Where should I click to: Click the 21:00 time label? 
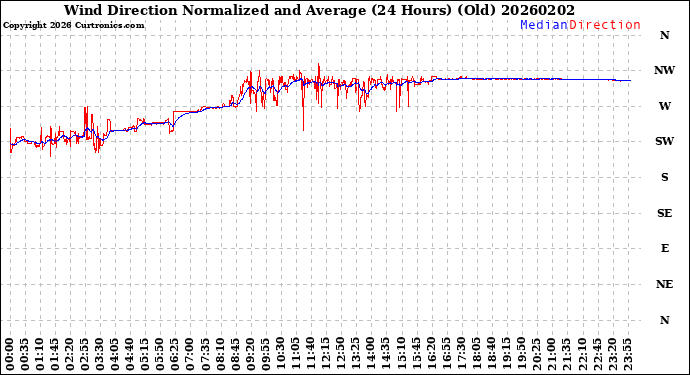click(551, 355)
